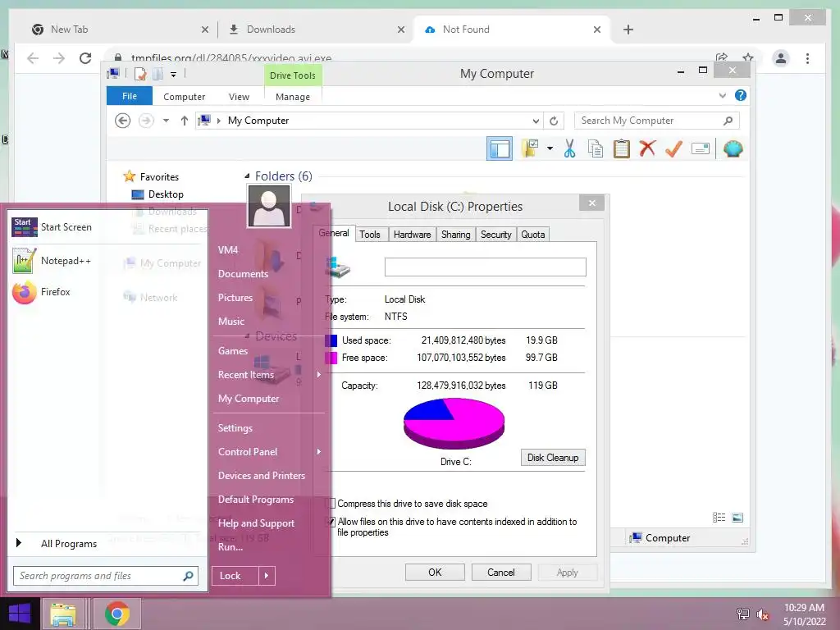Open Devices and Printers from Start menu
Screen dimensions: 840x630
[x=262, y=475]
